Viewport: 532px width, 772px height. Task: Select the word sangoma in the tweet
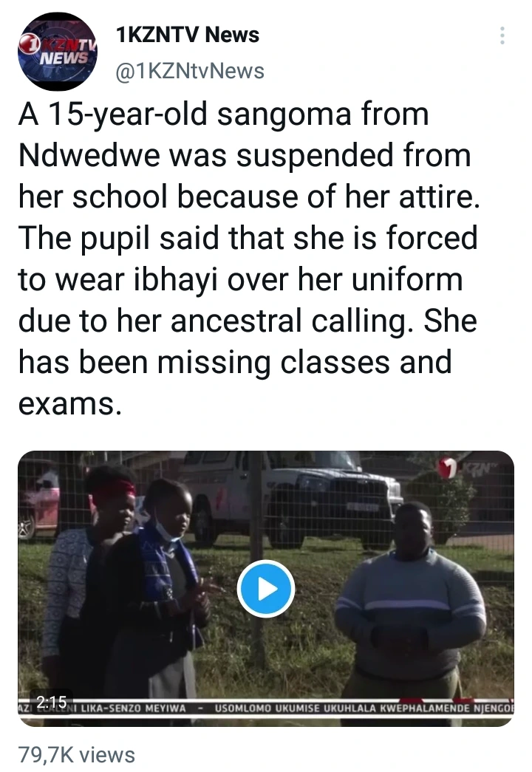(x=284, y=115)
